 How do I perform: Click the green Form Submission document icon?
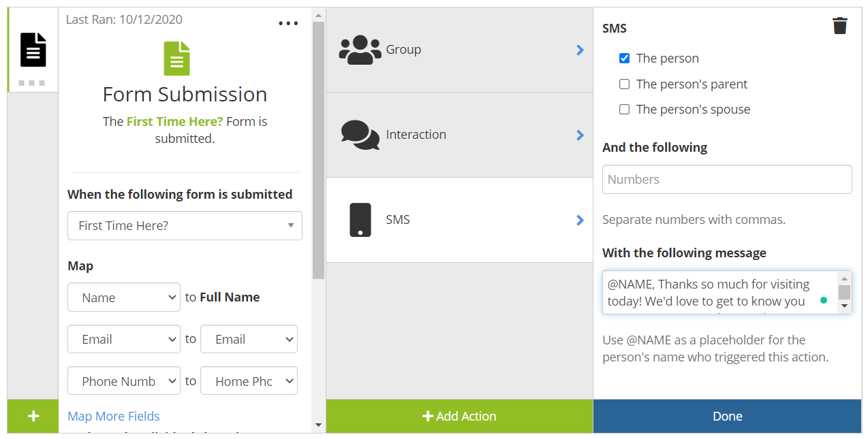tap(176, 59)
